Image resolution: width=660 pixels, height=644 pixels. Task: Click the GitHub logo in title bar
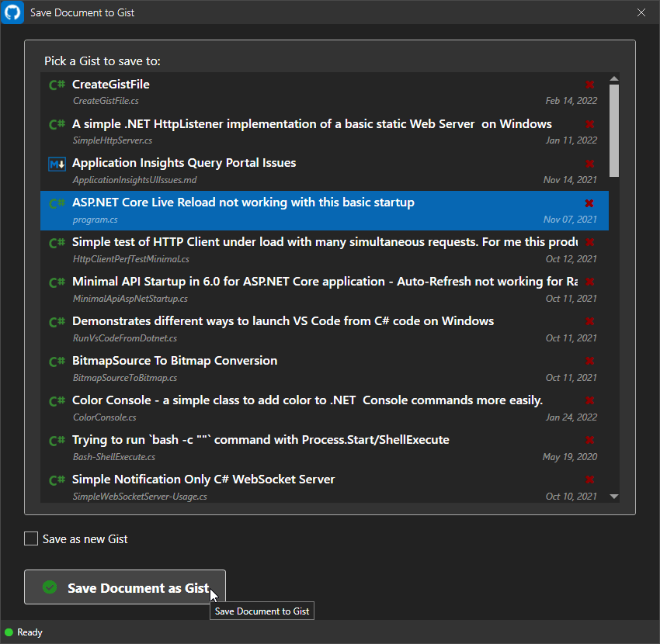tap(12, 12)
